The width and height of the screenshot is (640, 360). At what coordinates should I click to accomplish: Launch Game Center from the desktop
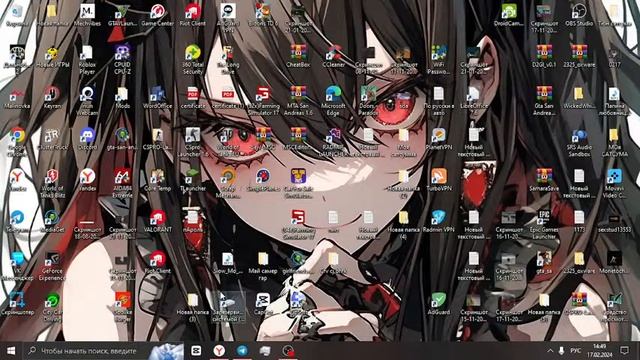click(157, 15)
